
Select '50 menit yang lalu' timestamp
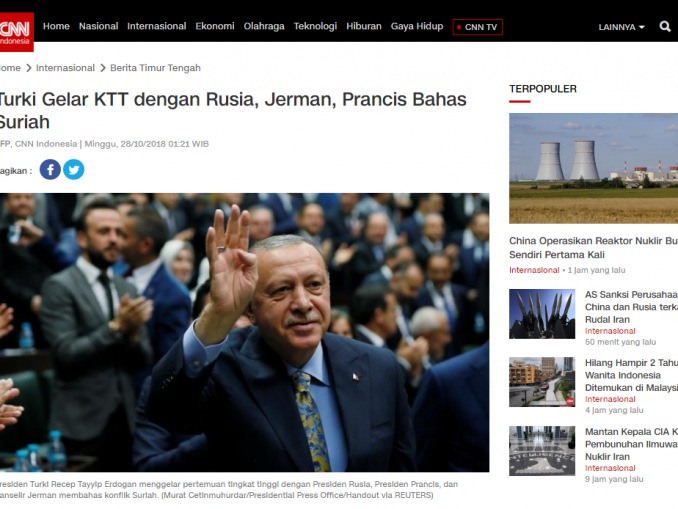tap(620, 342)
